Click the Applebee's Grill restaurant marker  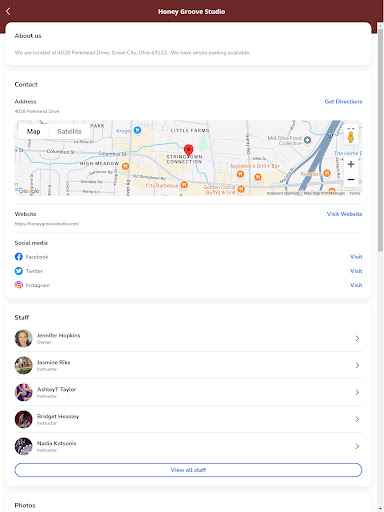240,174
